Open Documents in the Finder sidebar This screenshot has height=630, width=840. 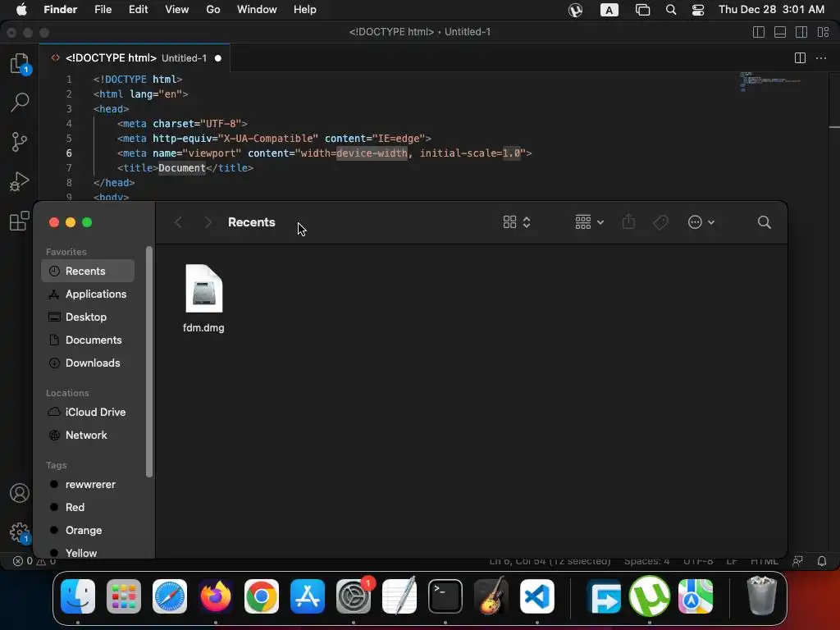click(x=88, y=340)
